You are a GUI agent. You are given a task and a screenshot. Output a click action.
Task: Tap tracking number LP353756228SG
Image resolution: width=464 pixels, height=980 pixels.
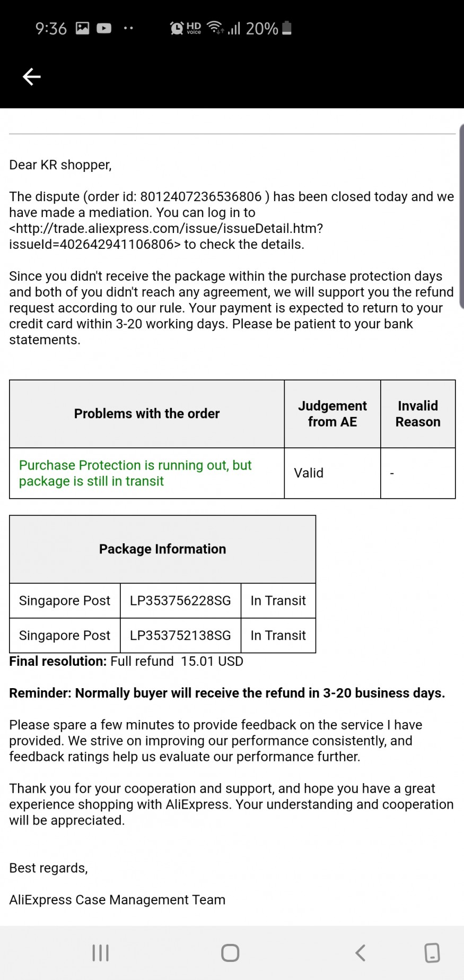(x=180, y=601)
